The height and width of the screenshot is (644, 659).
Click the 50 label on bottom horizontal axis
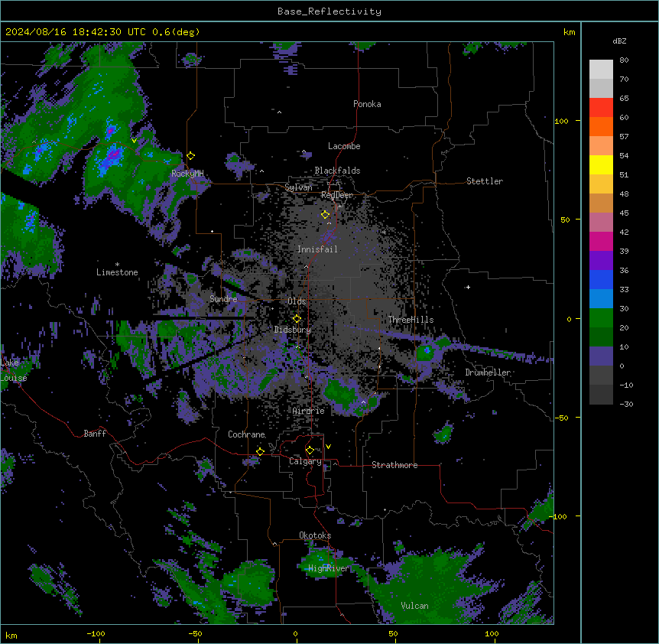tap(393, 633)
